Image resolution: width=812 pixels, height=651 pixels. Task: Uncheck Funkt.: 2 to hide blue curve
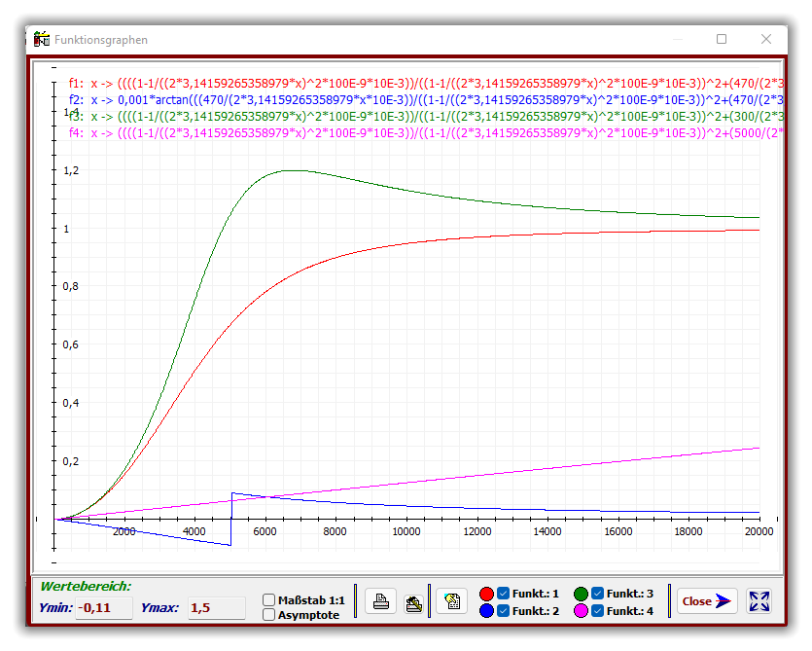[504, 611]
